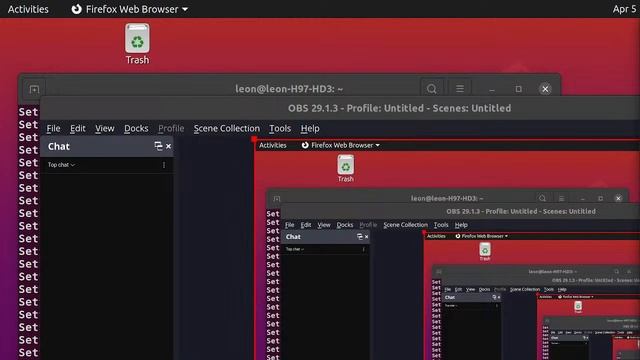Open the Apr 5 clock menu
Viewport: 640px width, 360px height.
coord(624,9)
